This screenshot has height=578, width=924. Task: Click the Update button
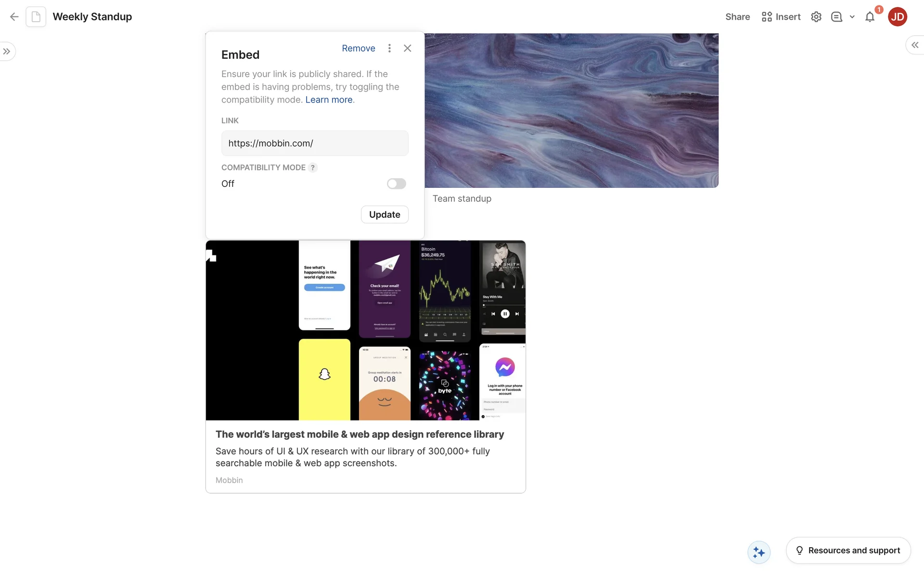click(385, 214)
